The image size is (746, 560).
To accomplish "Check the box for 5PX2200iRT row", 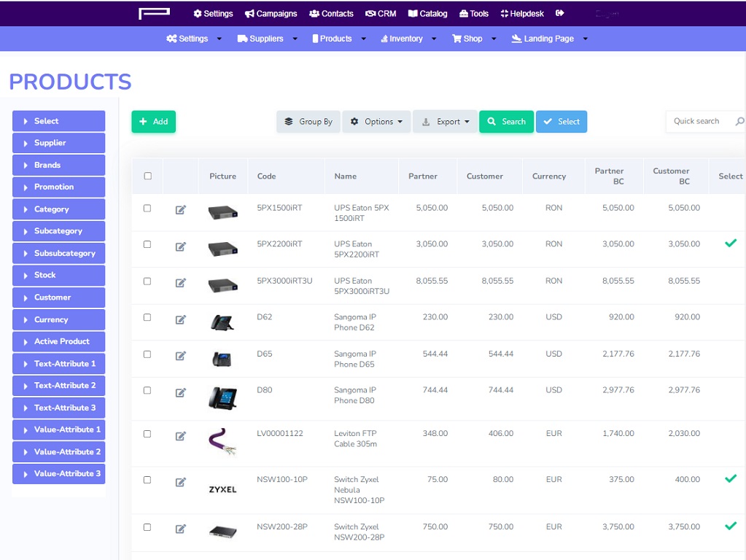I will (147, 244).
